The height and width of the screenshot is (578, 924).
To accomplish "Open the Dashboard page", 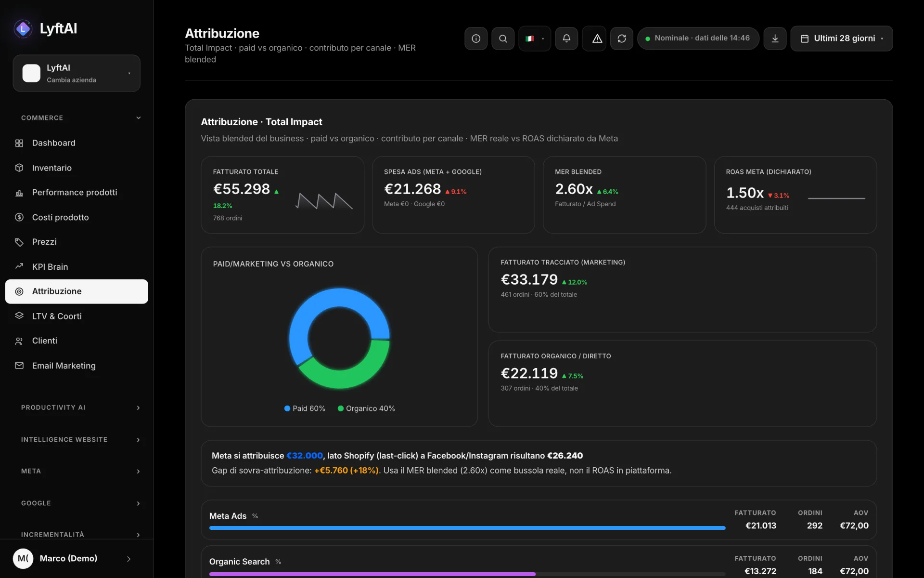I will coord(77,143).
